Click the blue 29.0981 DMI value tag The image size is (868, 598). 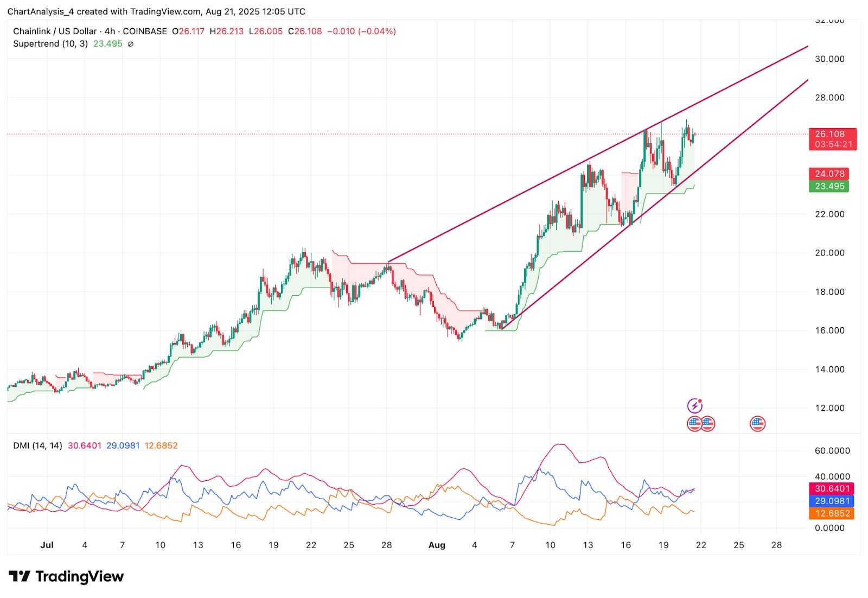tap(831, 501)
